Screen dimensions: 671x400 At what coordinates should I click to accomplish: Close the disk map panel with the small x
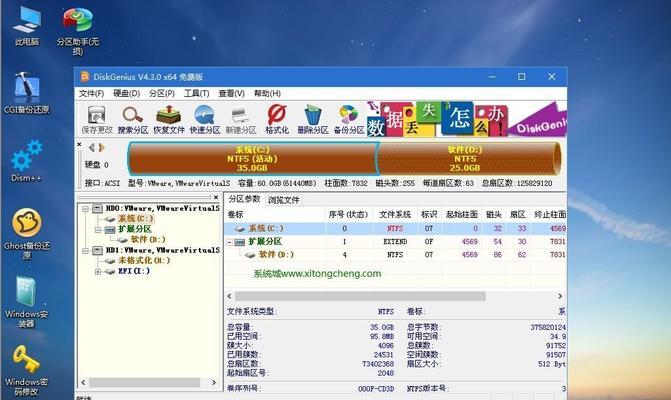coord(79,145)
